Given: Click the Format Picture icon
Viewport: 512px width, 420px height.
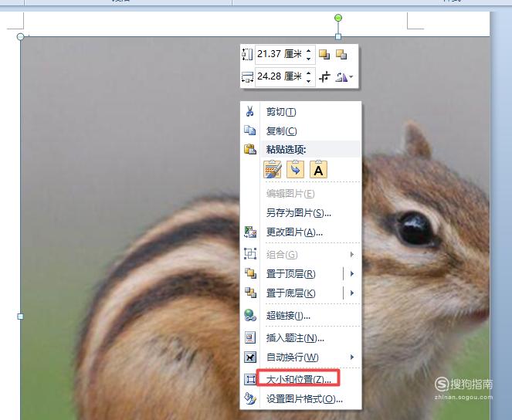Looking at the screenshot, I should click(x=250, y=398).
